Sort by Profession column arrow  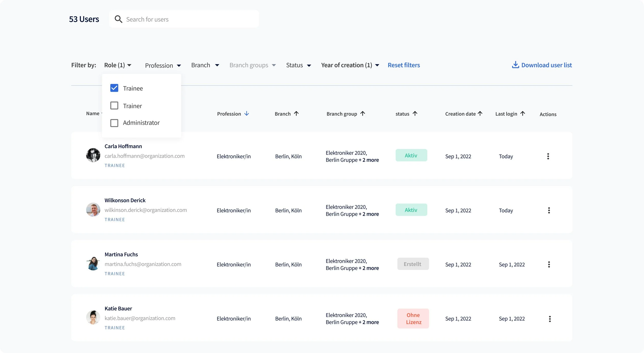(x=247, y=114)
